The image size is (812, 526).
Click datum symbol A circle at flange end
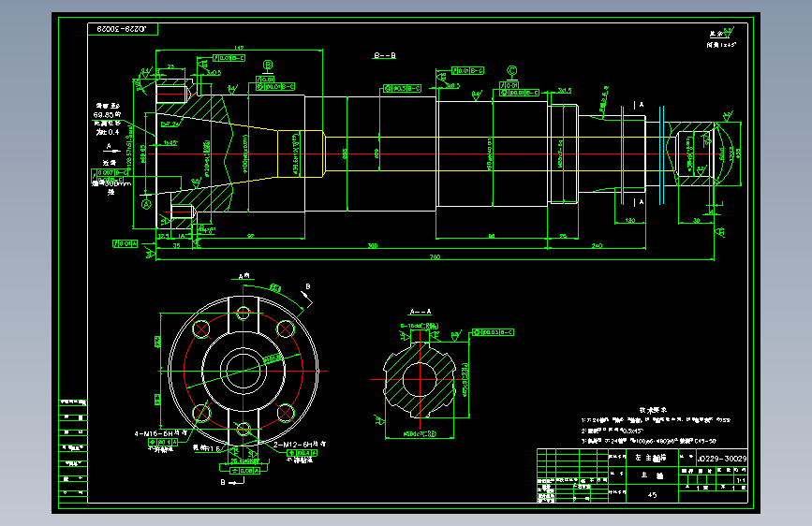point(146,204)
